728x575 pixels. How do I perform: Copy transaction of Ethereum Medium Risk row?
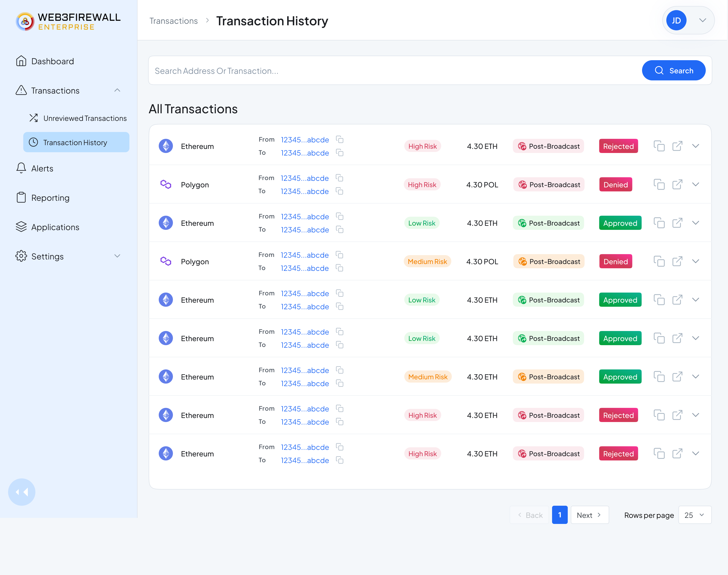pos(659,377)
